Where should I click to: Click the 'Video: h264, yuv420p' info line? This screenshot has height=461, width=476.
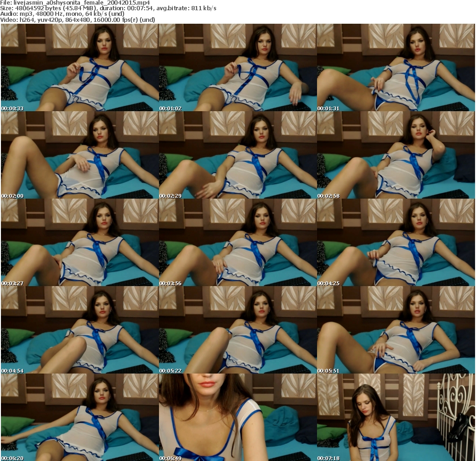pos(78,20)
